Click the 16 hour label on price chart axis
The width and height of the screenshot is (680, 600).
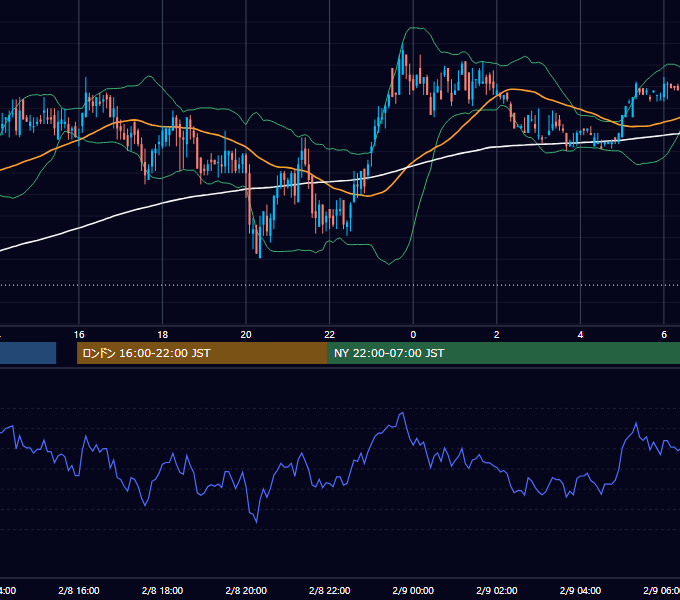click(x=79, y=335)
